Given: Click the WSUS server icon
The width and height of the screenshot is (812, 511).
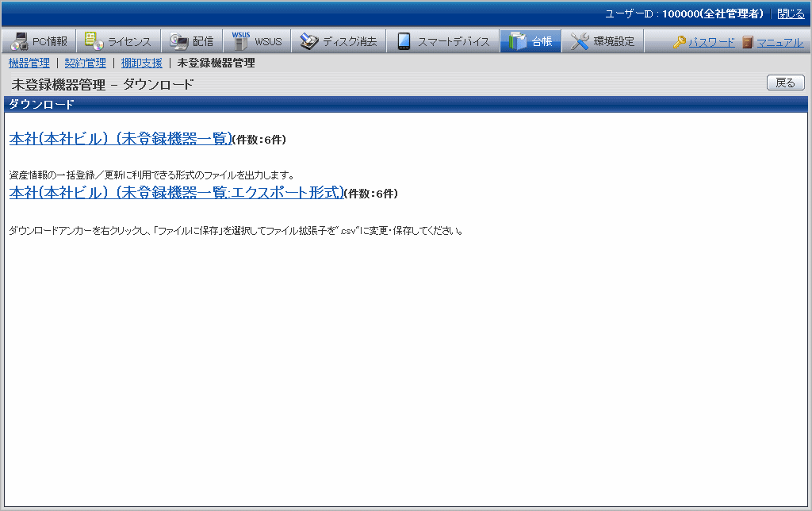Looking at the screenshot, I should pos(240,41).
